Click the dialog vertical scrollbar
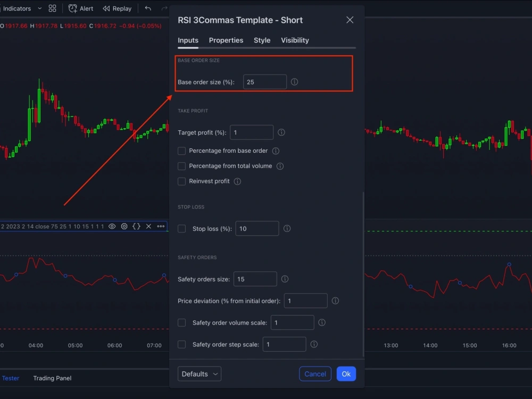Image resolution: width=532 pixels, height=399 pixels. [x=363, y=274]
